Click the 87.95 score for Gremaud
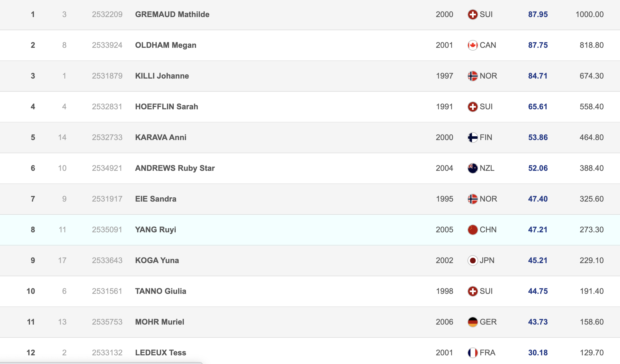The image size is (620, 364). (538, 15)
